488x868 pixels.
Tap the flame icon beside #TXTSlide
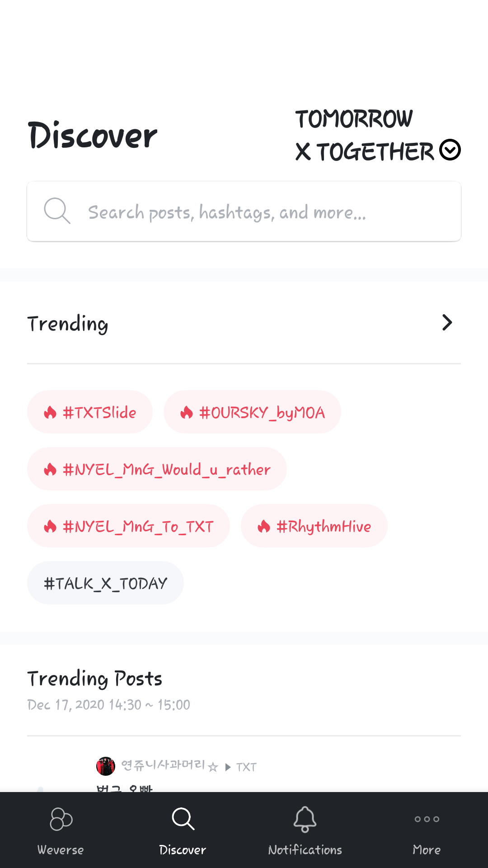pos(50,412)
